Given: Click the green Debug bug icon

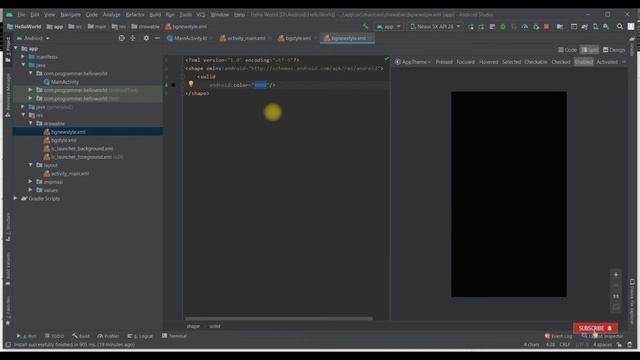Looking at the screenshot, I should point(503,27).
